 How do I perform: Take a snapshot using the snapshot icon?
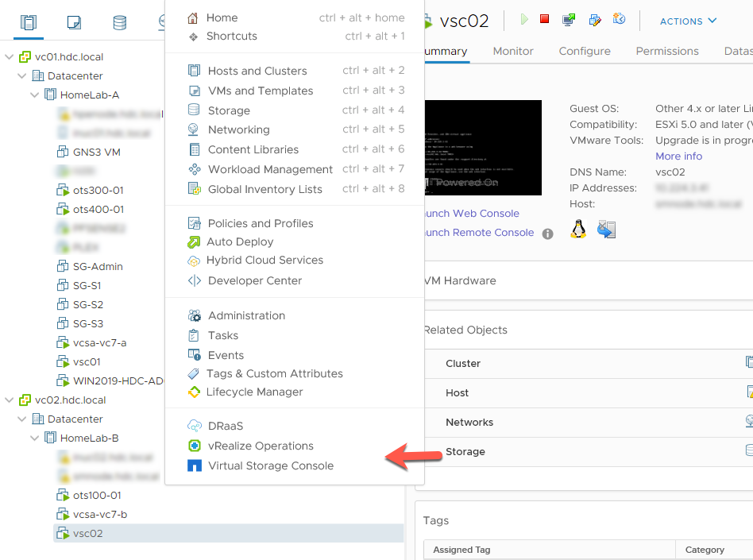tap(620, 21)
